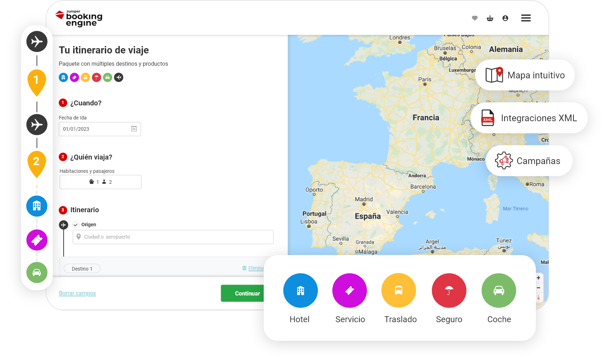
Task: Click the Eliminar link with trash icon
Action: (x=253, y=268)
